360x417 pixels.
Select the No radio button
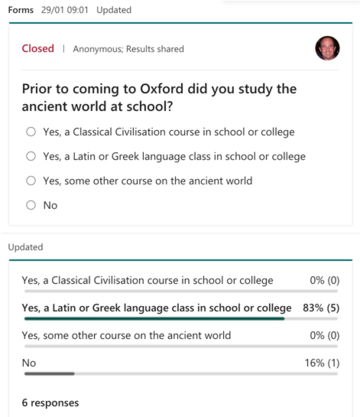click(31, 205)
